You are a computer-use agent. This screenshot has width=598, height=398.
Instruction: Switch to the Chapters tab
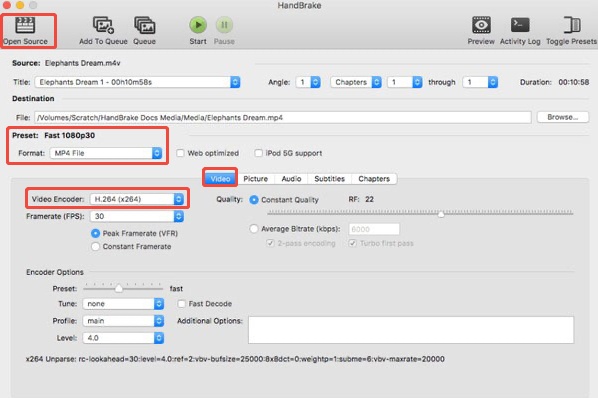tap(374, 179)
